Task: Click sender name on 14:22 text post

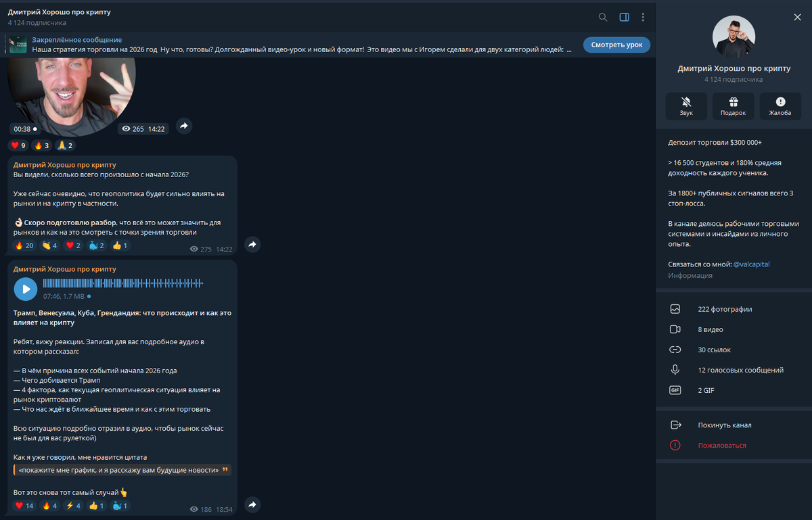Action: point(64,165)
